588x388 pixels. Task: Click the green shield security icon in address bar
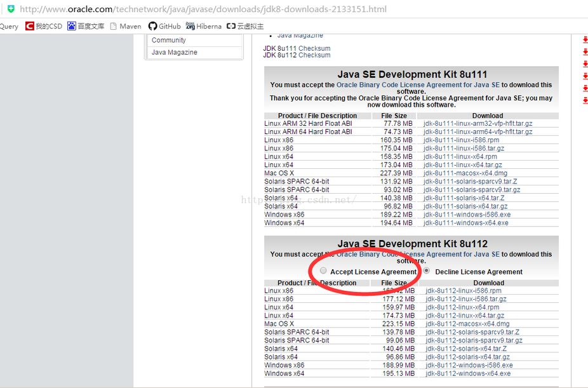[x=11, y=8]
